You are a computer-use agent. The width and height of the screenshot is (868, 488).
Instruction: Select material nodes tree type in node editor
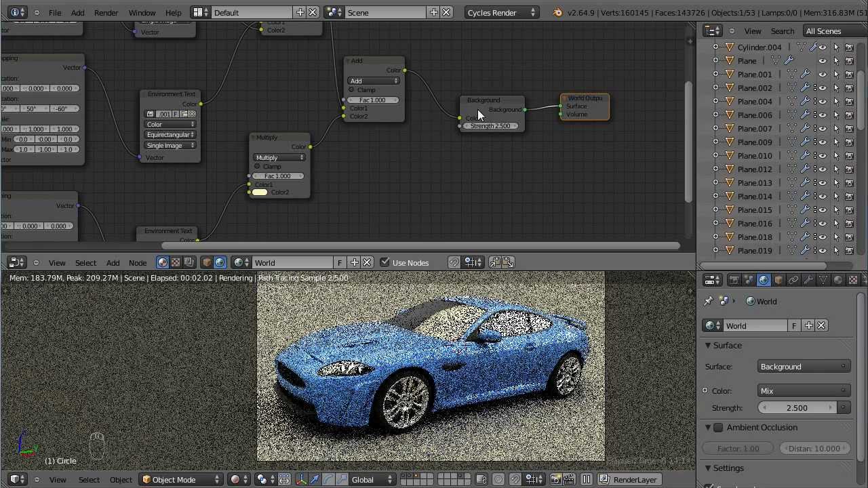tap(163, 262)
